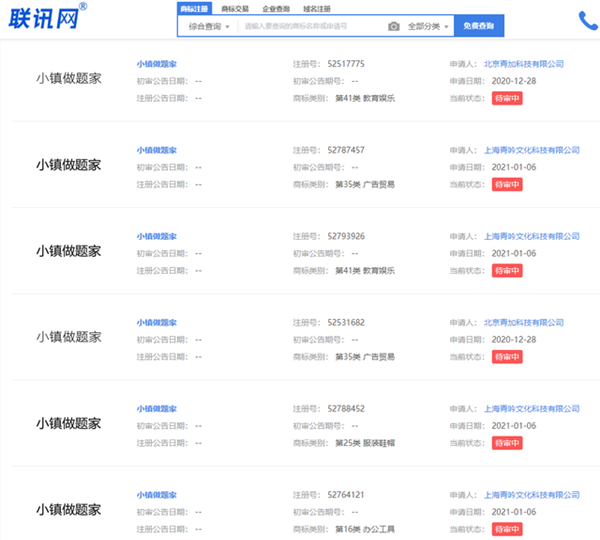Click 待审中 status badge of registration 52517775

(x=507, y=98)
